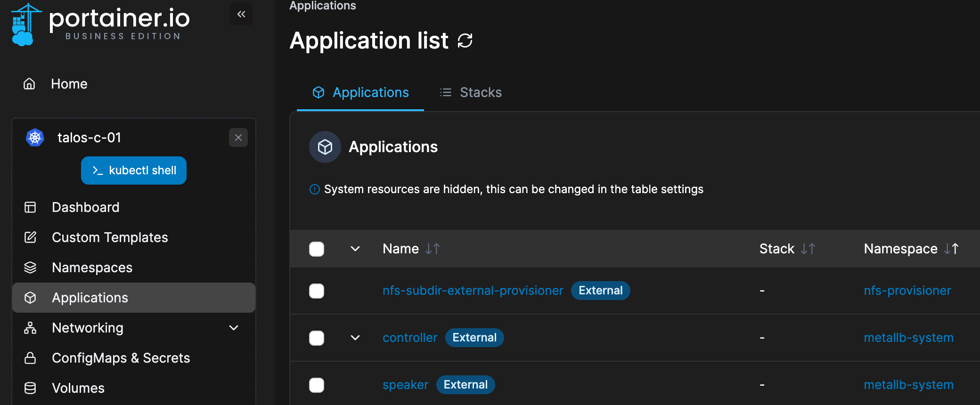Click the Kubernetes wheel icon beside talos-c-01

[x=35, y=138]
